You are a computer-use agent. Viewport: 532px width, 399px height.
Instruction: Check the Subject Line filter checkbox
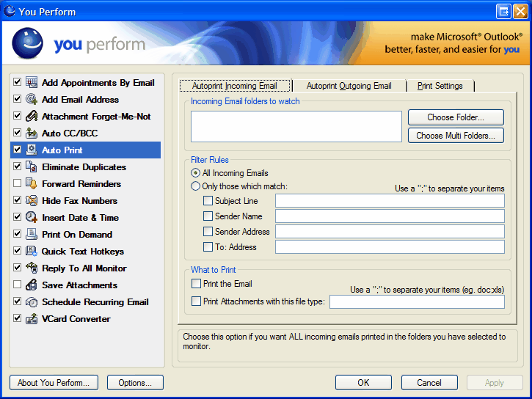click(208, 201)
